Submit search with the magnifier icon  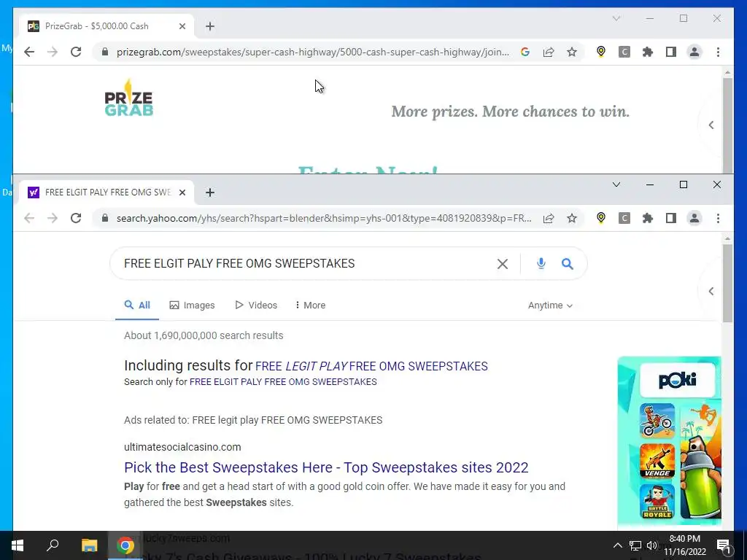567,263
